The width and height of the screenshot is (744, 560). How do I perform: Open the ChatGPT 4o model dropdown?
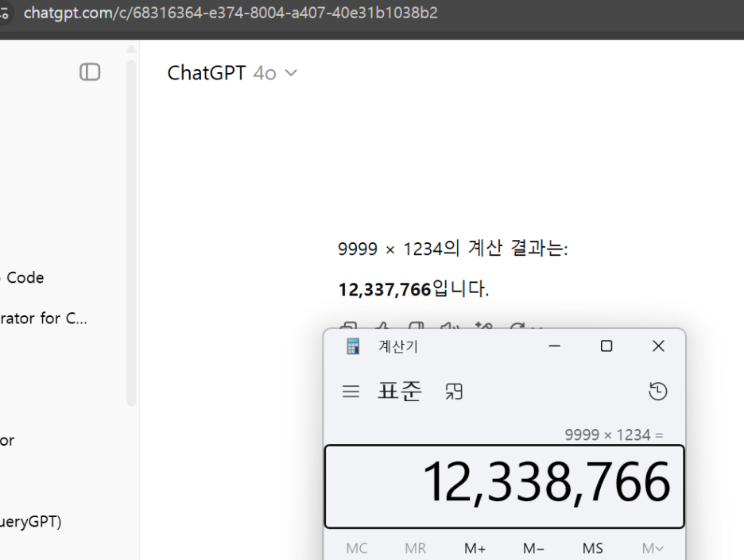click(232, 73)
